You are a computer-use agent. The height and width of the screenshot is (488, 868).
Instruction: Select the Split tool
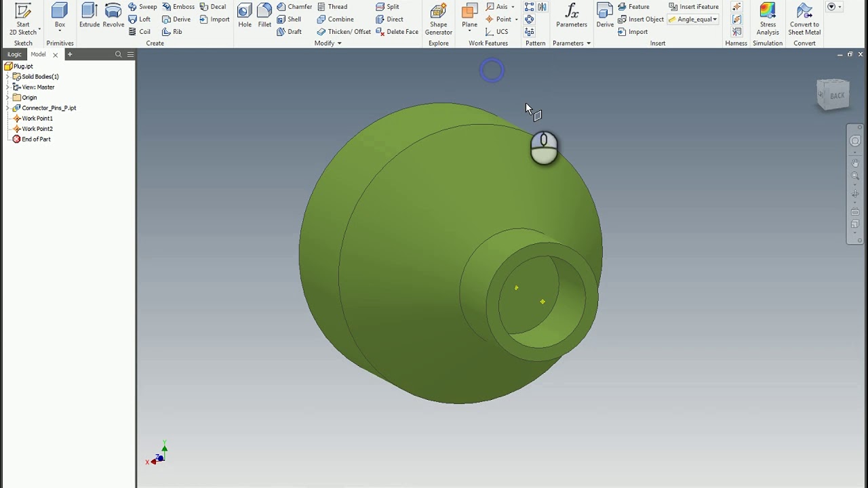387,7
